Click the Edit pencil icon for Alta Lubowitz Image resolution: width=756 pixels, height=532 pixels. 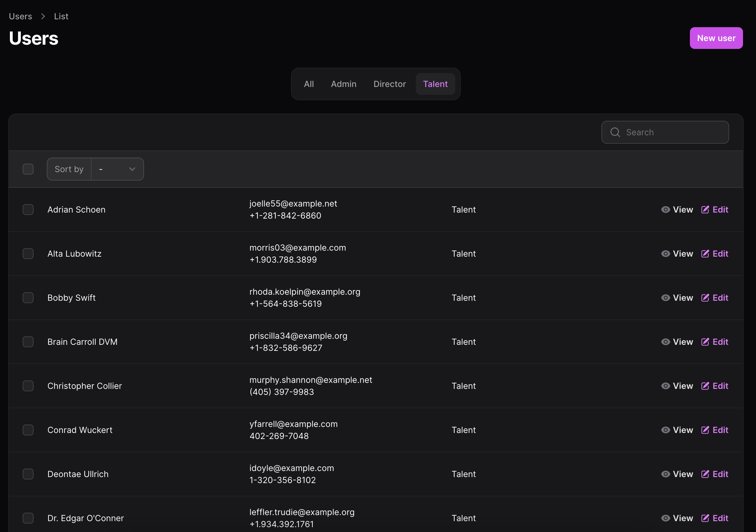coord(705,254)
